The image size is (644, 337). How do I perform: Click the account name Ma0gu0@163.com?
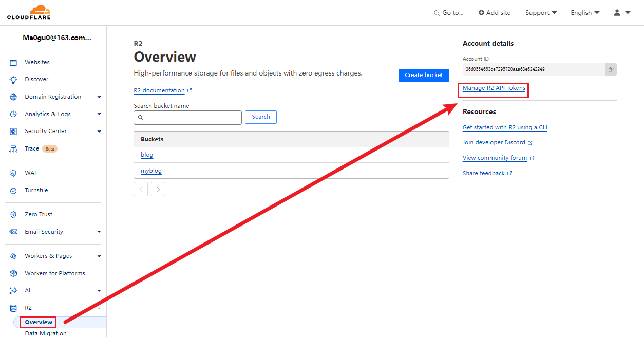pos(57,38)
